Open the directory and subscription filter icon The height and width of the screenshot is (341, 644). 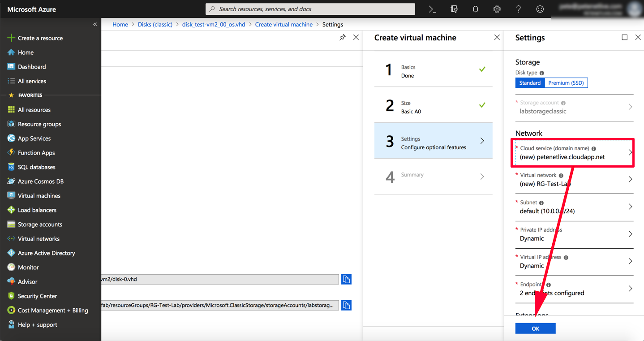point(454,9)
